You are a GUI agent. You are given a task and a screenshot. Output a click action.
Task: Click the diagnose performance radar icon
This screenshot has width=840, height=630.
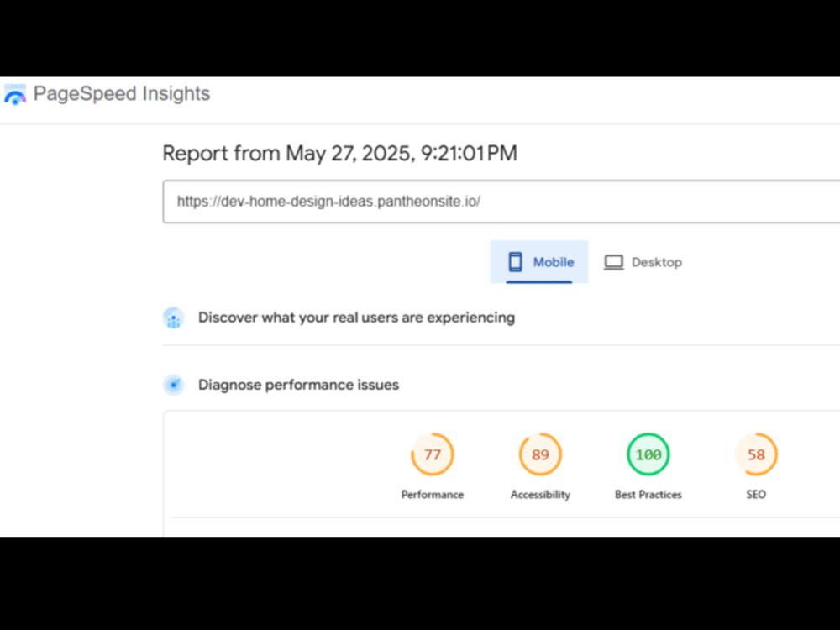[x=174, y=385]
